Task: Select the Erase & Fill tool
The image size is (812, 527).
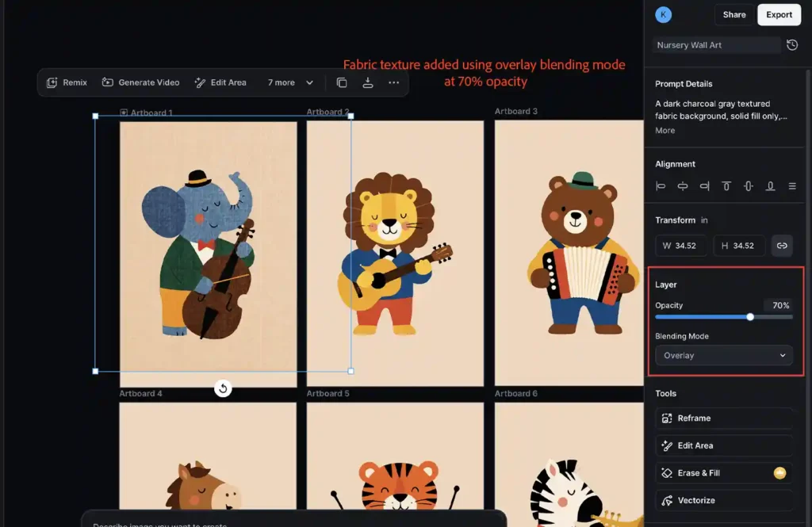Action: (x=723, y=472)
